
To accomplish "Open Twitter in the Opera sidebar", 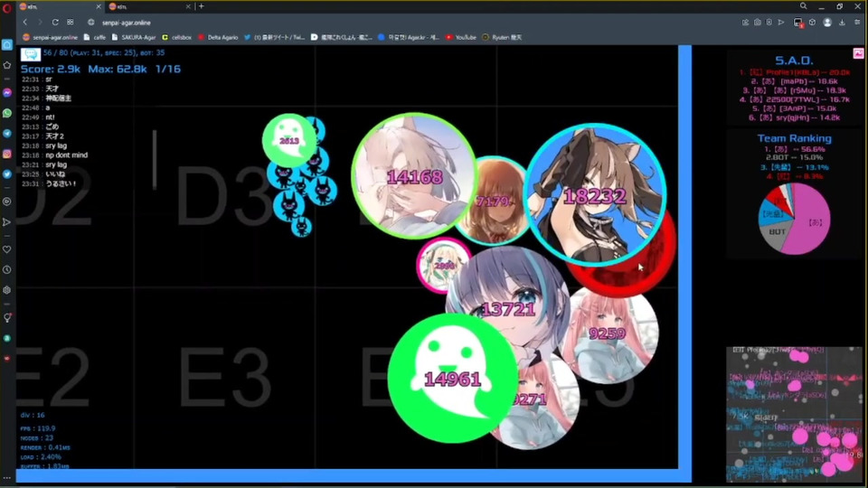I will (7, 174).
